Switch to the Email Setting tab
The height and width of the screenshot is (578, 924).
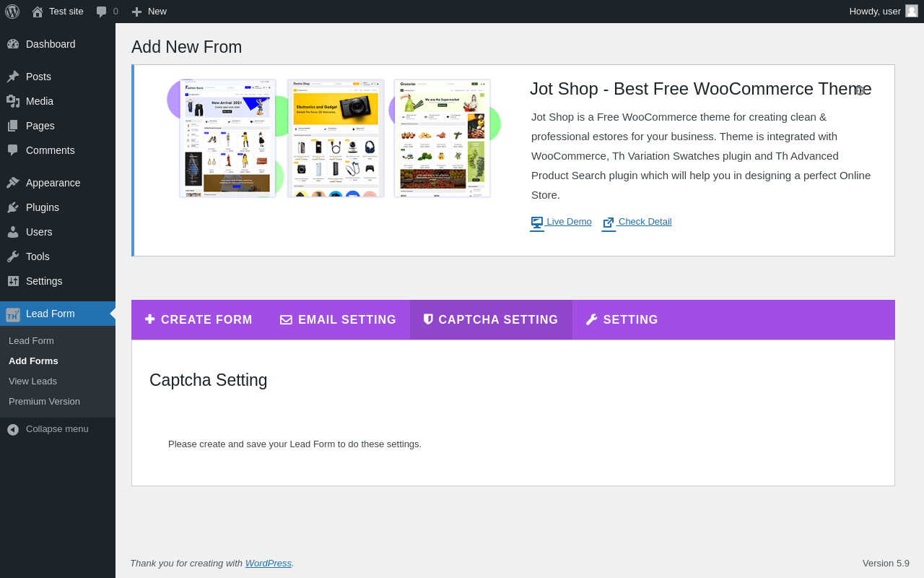[338, 320]
